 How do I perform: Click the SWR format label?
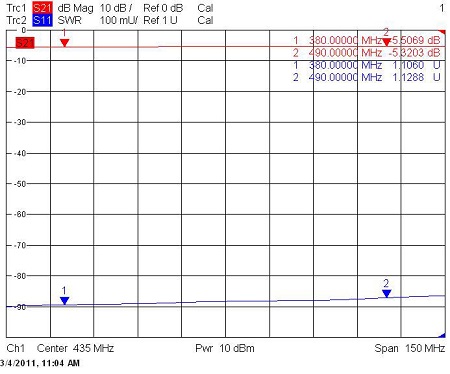pos(69,20)
